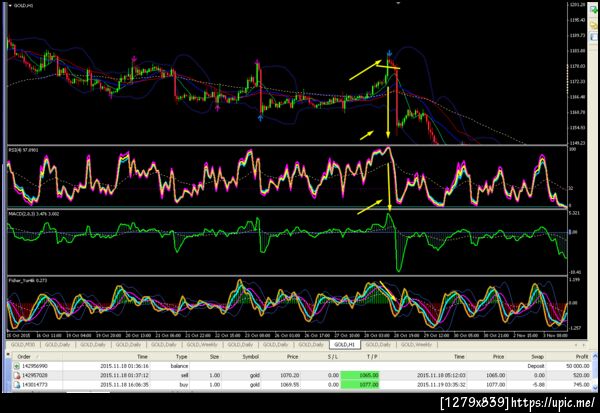This screenshot has height=413, width=600.
Task: Click the S / L column header
Action: (333, 357)
